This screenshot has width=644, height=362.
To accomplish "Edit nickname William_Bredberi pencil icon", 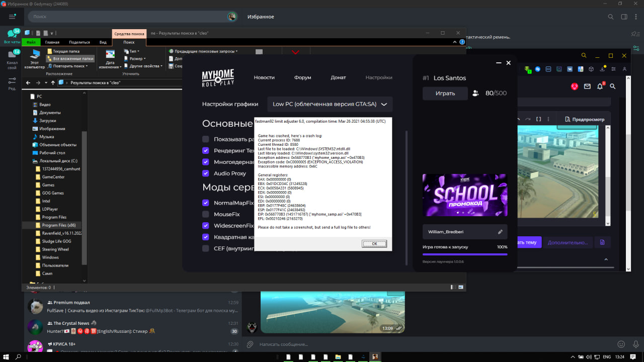I will click(500, 232).
